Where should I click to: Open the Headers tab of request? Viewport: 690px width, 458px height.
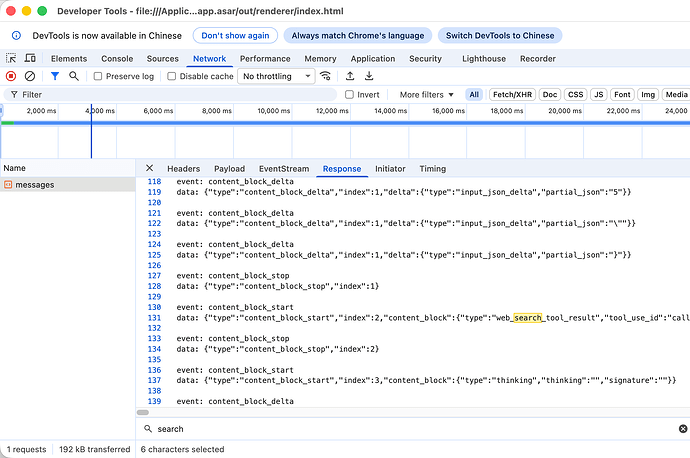184,169
